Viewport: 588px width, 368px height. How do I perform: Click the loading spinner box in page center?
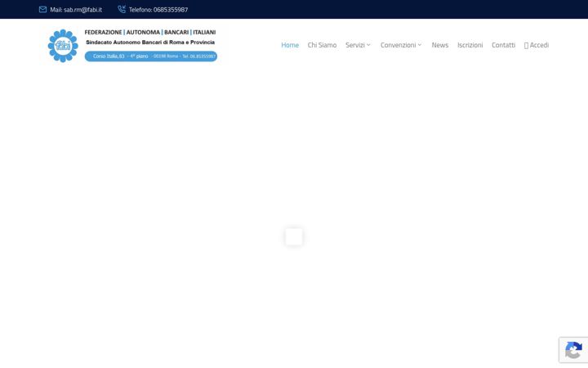(294, 237)
